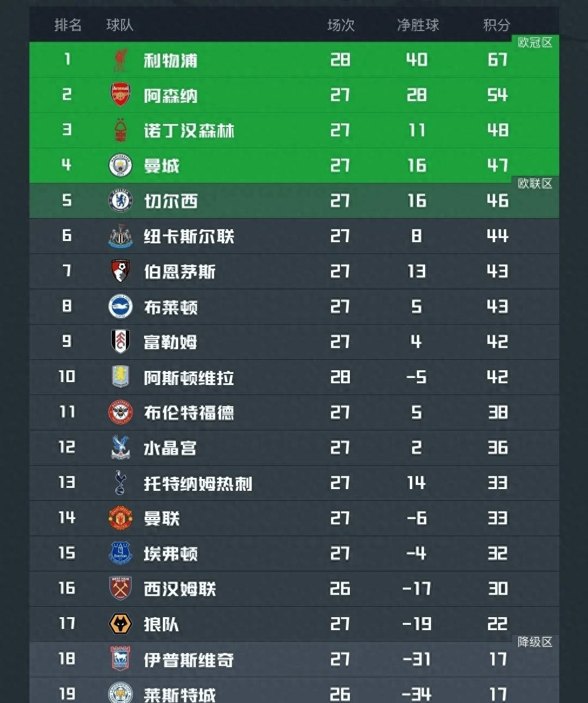This screenshot has width=588, height=703.
Task: Select the 西汉姆联 table row
Action: pos(294,588)
